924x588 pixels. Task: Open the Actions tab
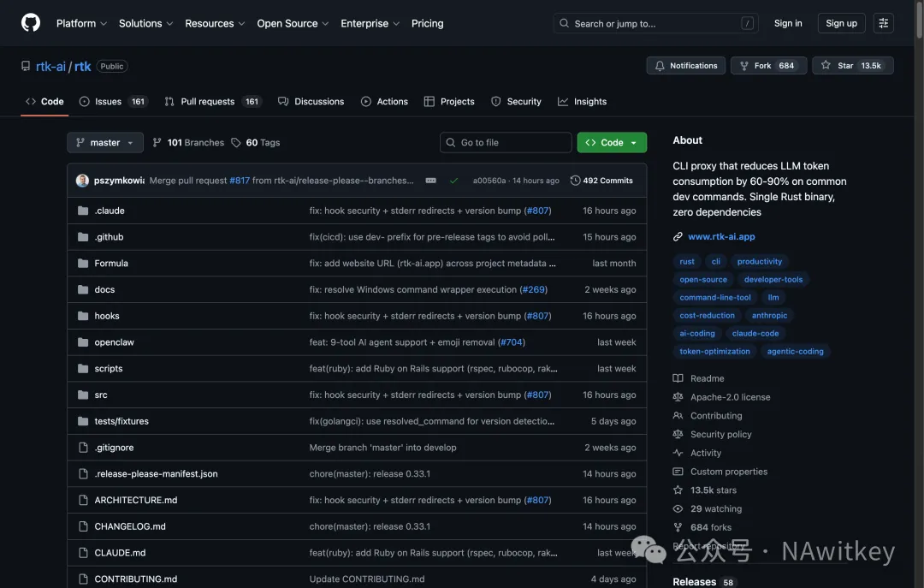[384, 102]
